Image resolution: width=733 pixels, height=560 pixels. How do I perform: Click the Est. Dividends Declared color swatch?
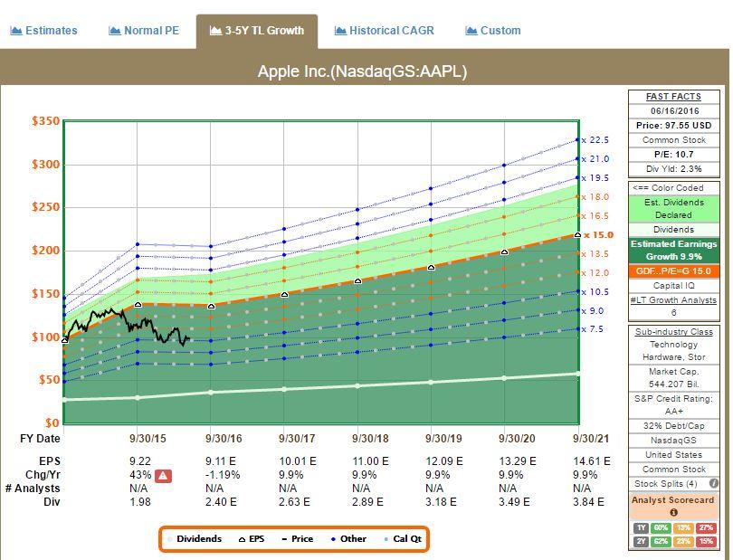tap(673, 209)
